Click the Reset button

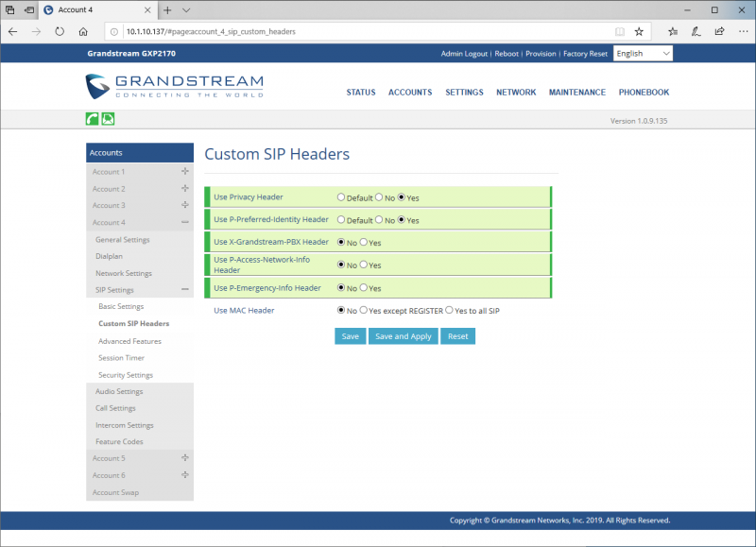click(458, 336)
